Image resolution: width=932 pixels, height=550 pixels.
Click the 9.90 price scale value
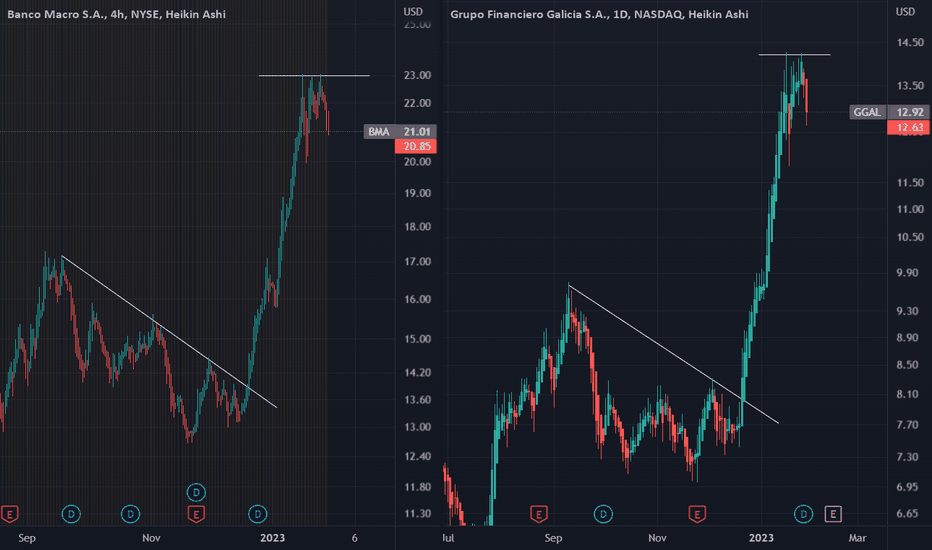908,272
